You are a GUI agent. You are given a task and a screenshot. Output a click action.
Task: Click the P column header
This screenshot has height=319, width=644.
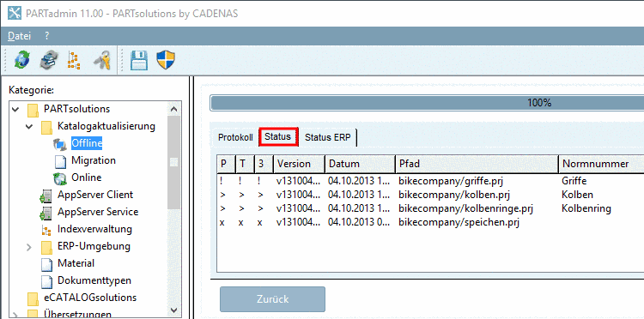point(226,164)
